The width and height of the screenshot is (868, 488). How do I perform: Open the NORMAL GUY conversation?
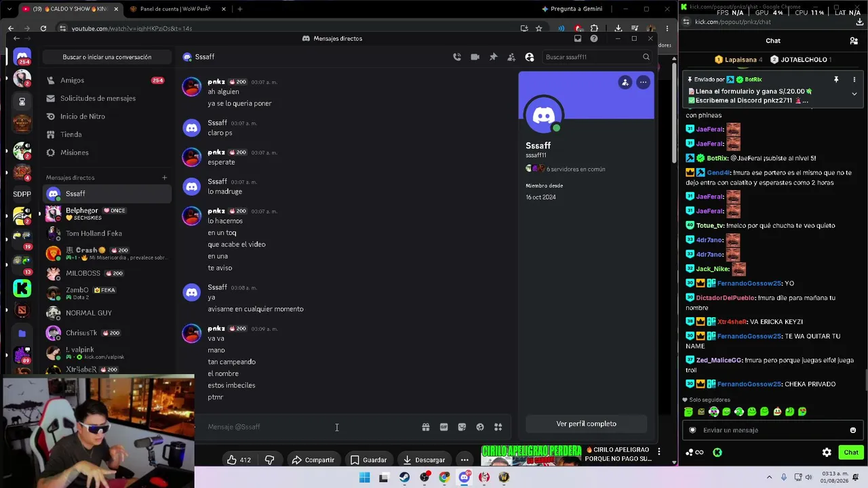[x=106, y=313]
